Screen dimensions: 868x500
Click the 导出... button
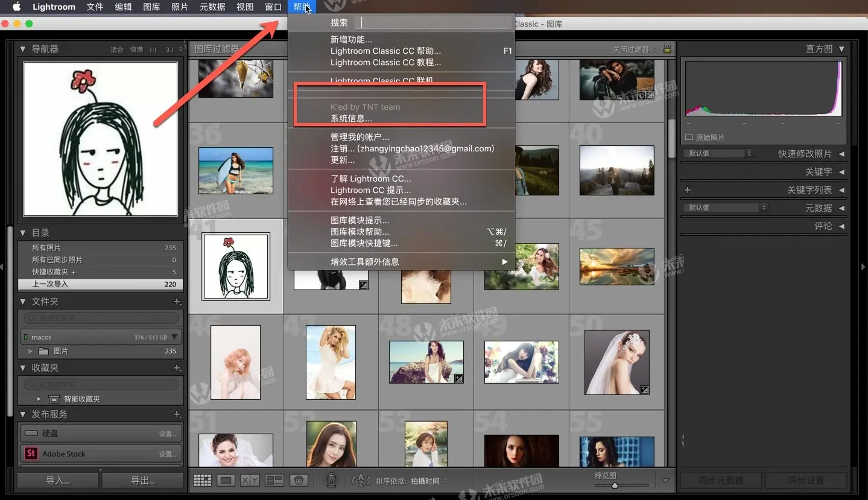coord(143,481)
